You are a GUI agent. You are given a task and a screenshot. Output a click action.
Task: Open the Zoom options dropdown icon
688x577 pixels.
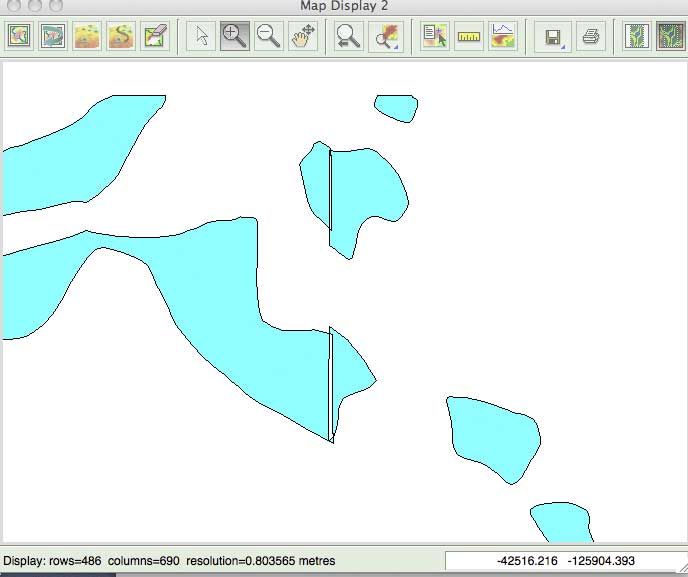[x=386, y=36]
